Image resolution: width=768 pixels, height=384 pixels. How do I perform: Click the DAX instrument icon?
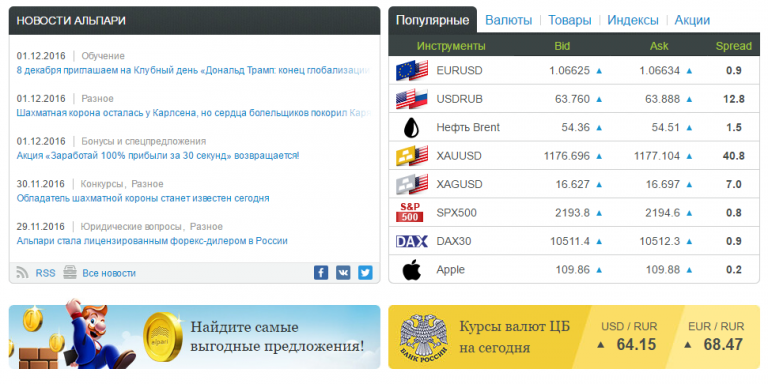pyautogui.click(x=411, y=241)
